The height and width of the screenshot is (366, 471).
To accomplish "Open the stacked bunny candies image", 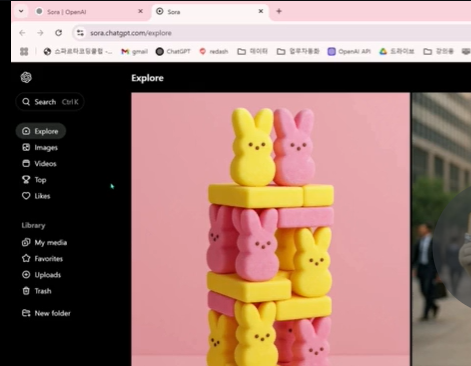I will (271, 229).
